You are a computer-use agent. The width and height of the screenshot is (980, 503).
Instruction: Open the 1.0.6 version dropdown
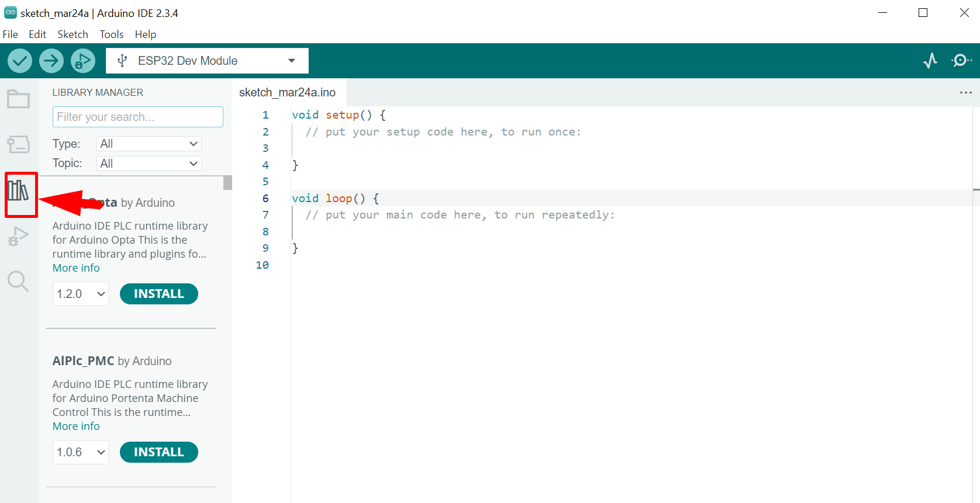coord(81,452)
